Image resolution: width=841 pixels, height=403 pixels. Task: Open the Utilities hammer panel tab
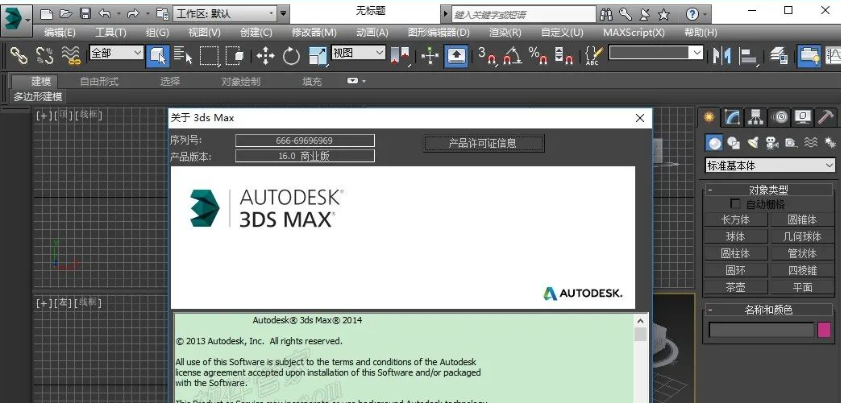pos(825,116)
